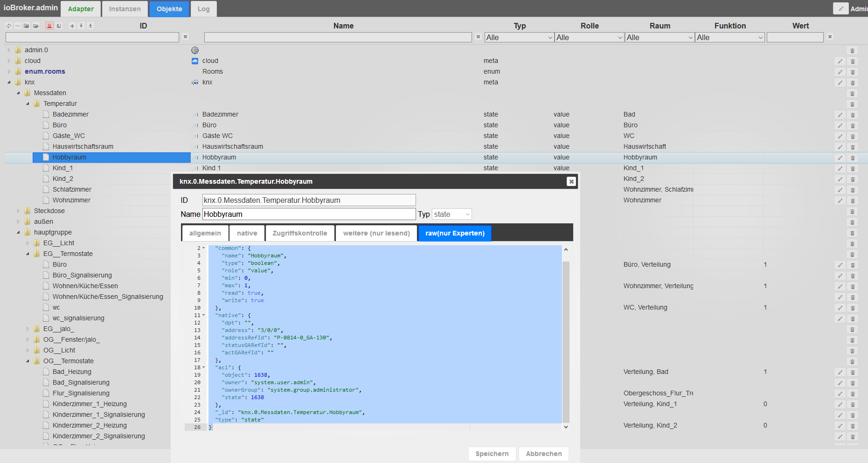The height and width of the screenshot is (463, 868).
Task: Open the Rolle filter dropdown
Action: click(590, 37)
